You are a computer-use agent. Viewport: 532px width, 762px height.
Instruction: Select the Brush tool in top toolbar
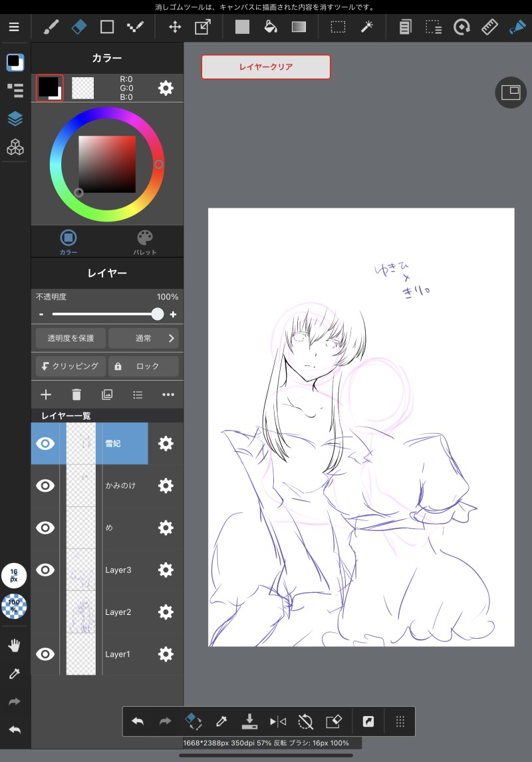51,27
